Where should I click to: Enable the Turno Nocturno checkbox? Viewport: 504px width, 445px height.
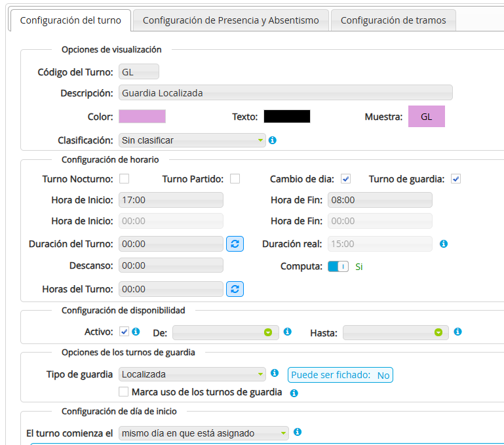pyautogui.click(x=124, y=179)
